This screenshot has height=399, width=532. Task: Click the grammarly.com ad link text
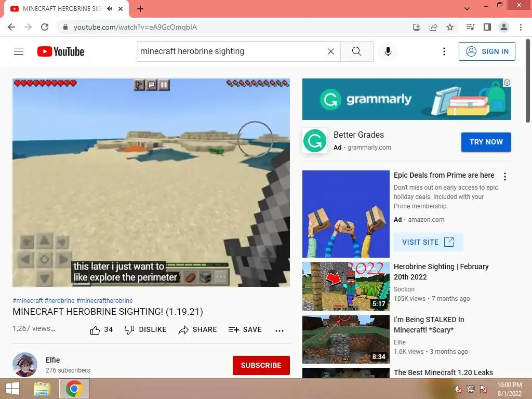tap(369, 148)
